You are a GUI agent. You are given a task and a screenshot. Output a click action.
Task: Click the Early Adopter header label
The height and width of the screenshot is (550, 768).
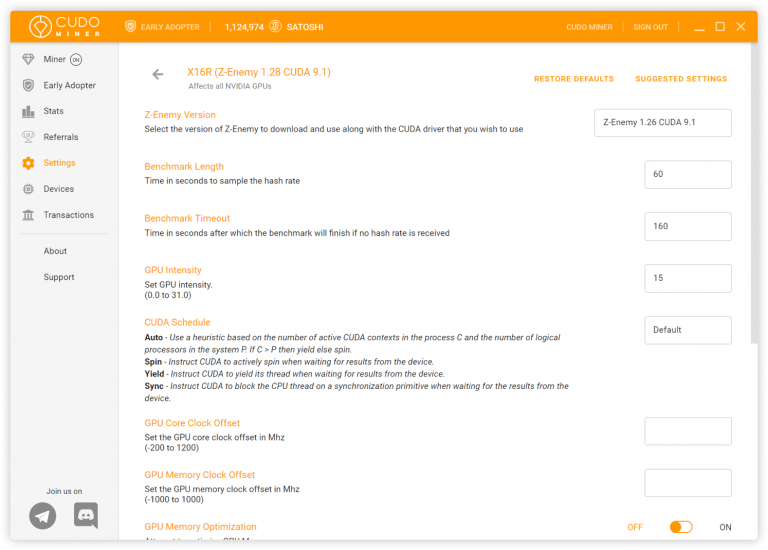pyautogui.click(x=170, y=27)
